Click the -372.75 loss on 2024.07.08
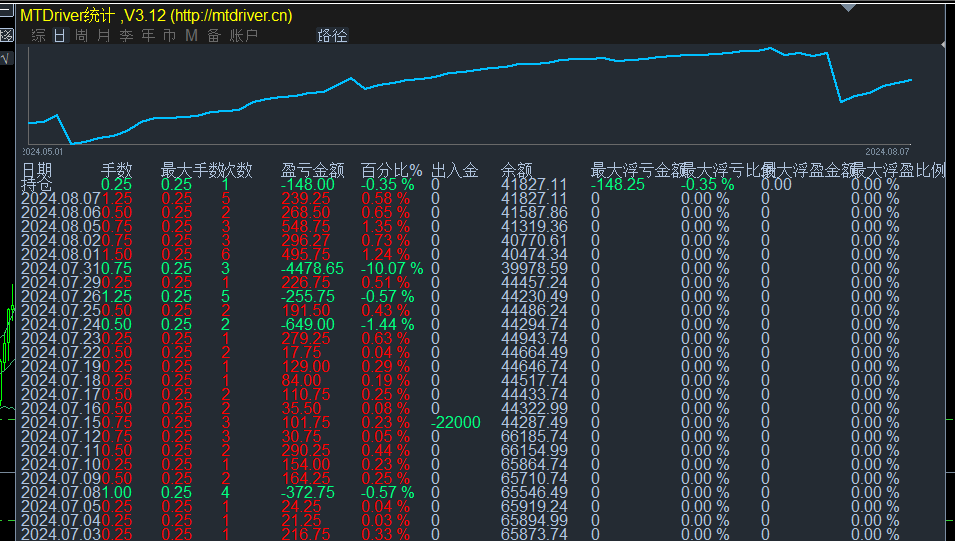955x541 pixels. (x=308, y=493)
